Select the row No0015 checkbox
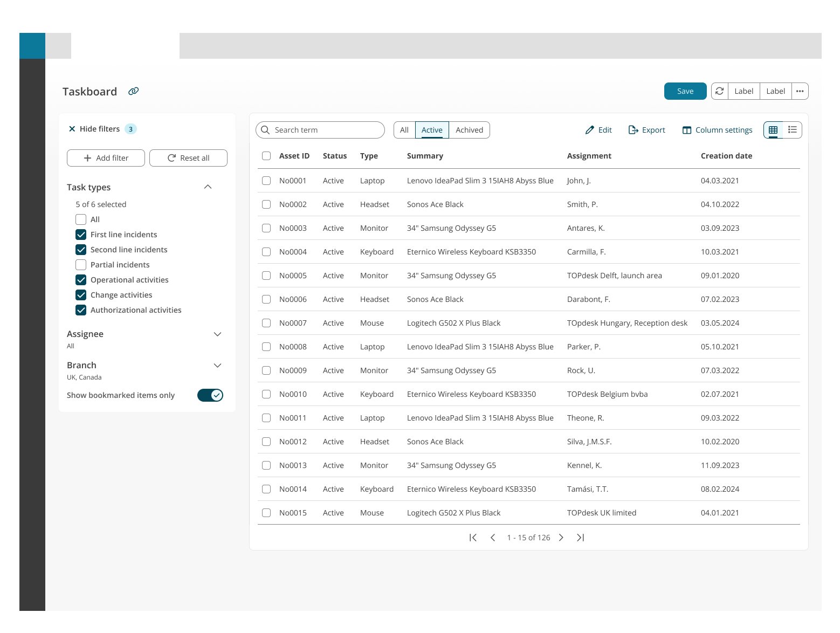This screenshot has height=633, width=840. (266, 513)
